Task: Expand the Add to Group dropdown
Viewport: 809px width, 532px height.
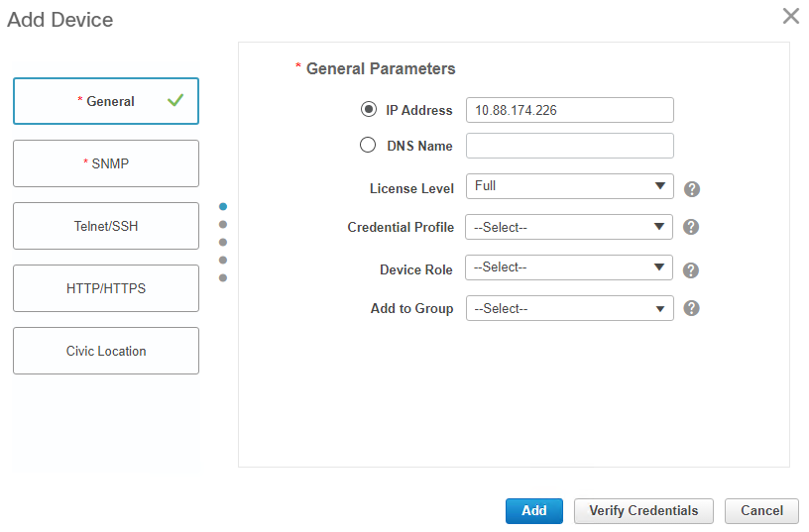Action: (569, 308)
